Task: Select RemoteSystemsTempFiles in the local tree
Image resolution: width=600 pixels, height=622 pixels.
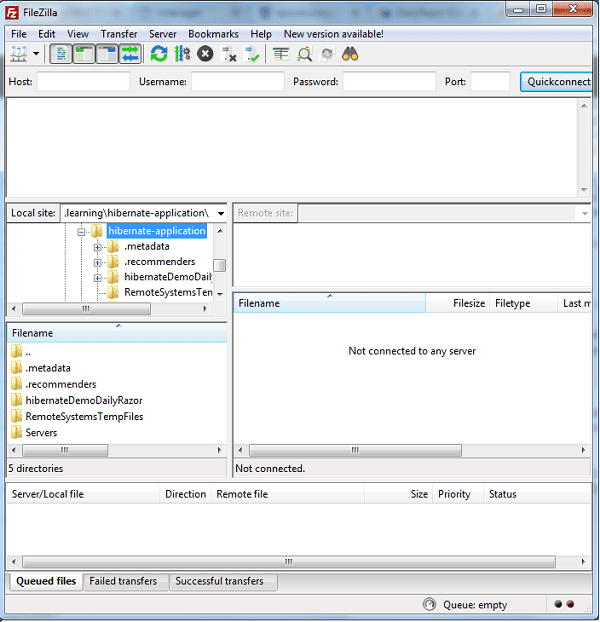Action: [168, 292]
